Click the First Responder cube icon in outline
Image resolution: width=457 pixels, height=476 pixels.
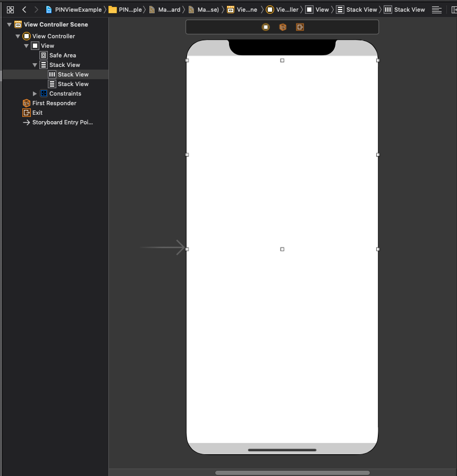click(x=27, y=103)
